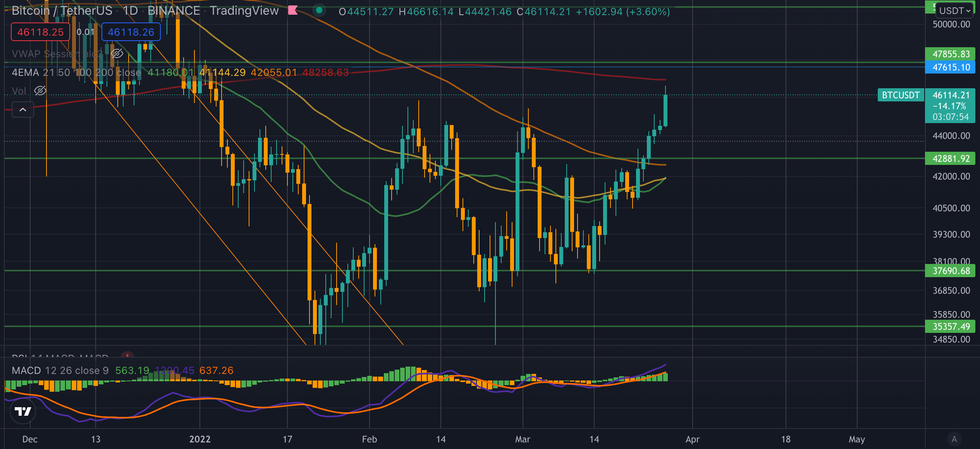Click the 40500.00 price scale value
This screenshot has height=449, width=980.
[951, 208]
